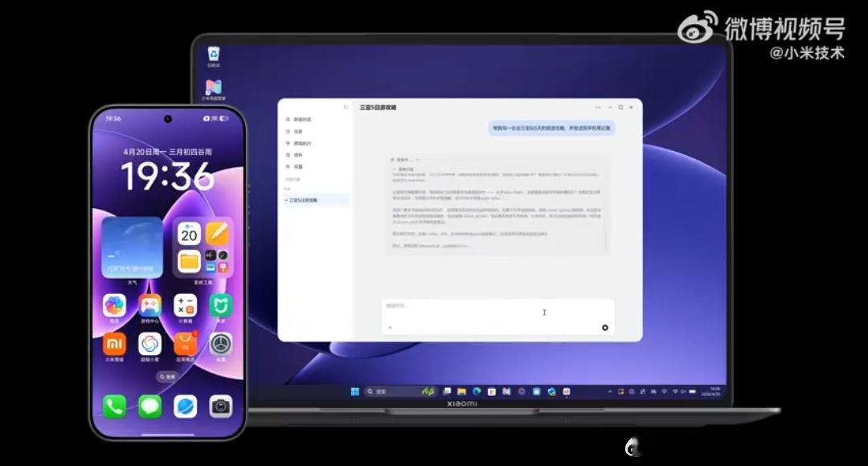Open the Recycle Bin on the laptop desktop
This screenshot has width=868, height=466.
[214, 56]
